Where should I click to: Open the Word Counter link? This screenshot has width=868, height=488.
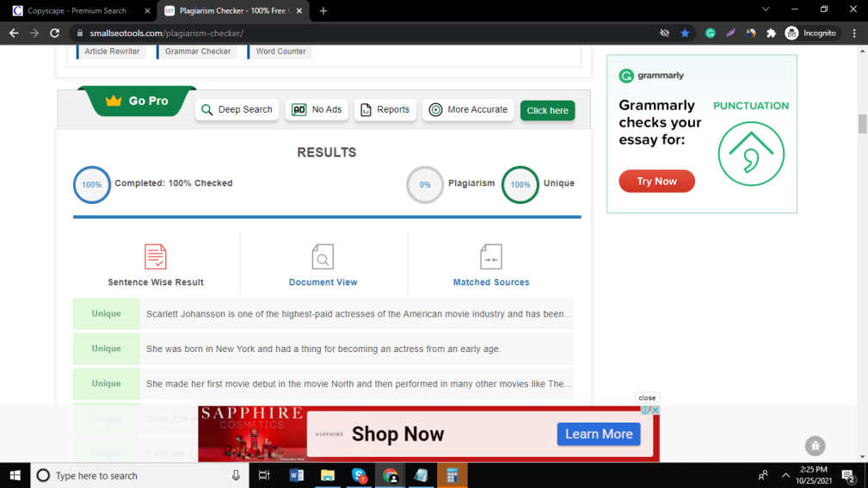(x=280, y=51)
